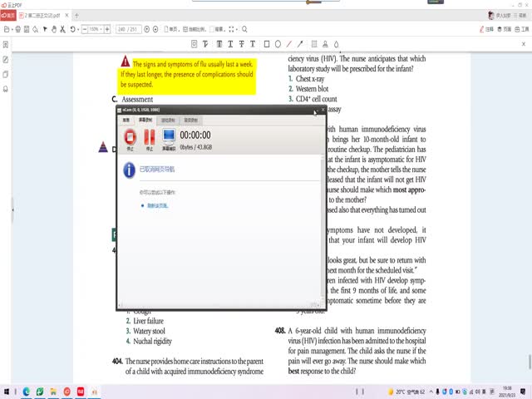
Task: Draw with the ellipse shape tool
Action: click(278, 44)
